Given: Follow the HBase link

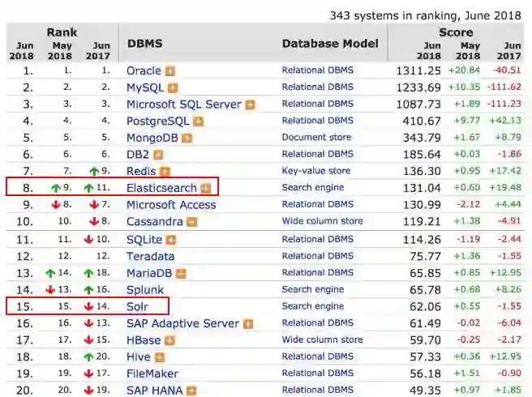Looking at the screenshot, I should click(144, 340).
